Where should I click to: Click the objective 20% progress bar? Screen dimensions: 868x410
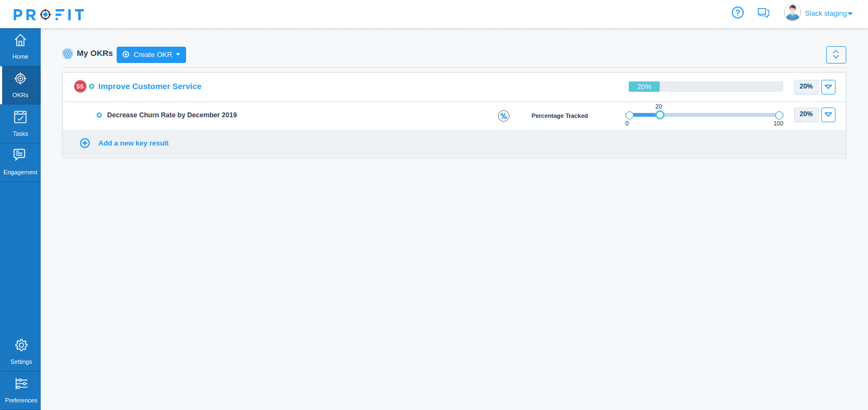click(706, 87)
